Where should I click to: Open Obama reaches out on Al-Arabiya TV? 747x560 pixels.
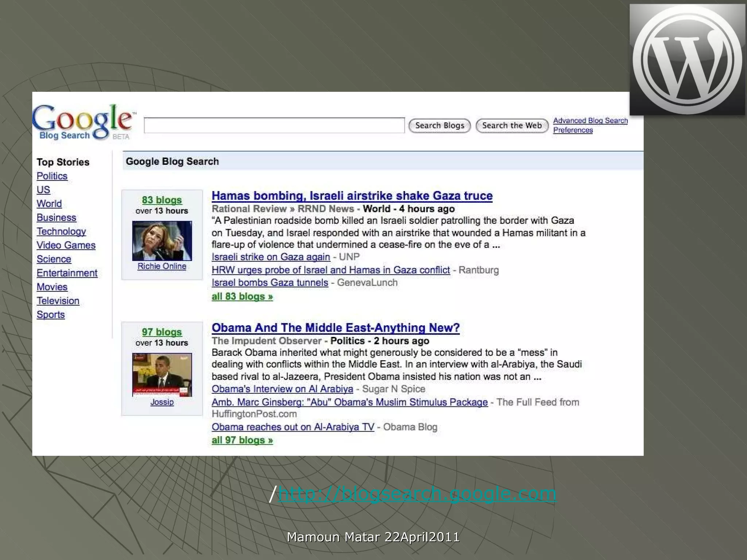pos(293,427)
